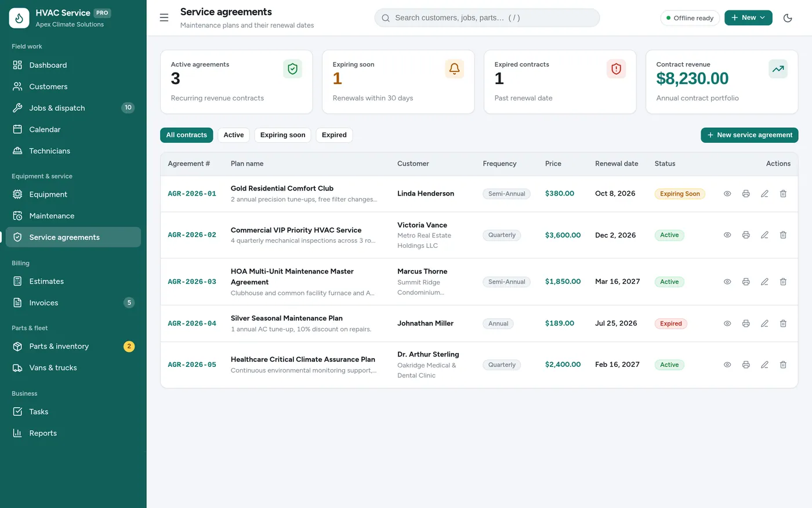Edit agreement AGR-2026-02
This screenshot has height=508, width=812.
pyautogui.click(x=764, y=235)
